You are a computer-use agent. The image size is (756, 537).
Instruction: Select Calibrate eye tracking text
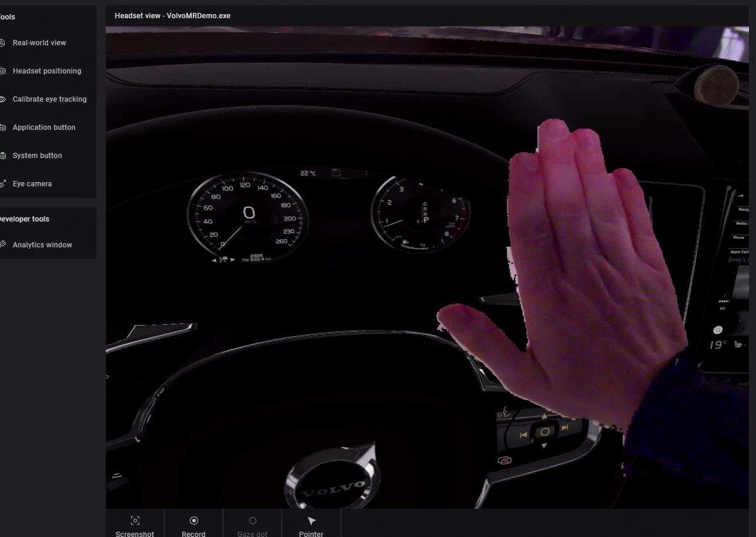coord(49,99)
